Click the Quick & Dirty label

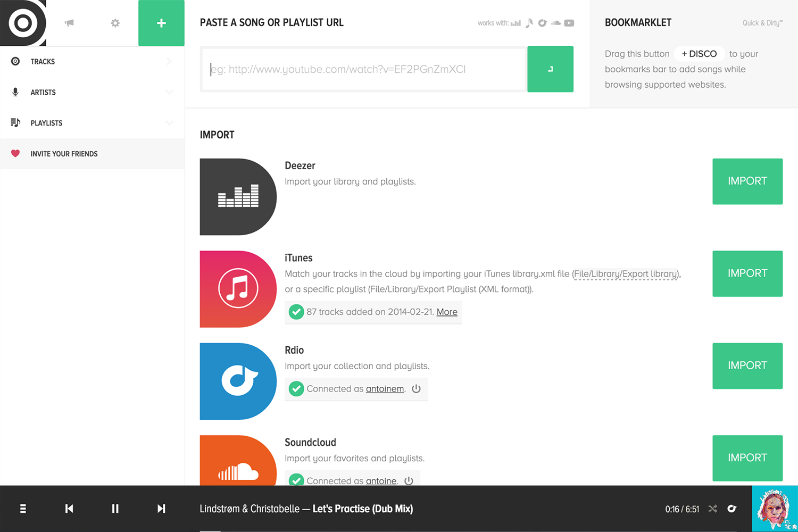click(762, 23)
